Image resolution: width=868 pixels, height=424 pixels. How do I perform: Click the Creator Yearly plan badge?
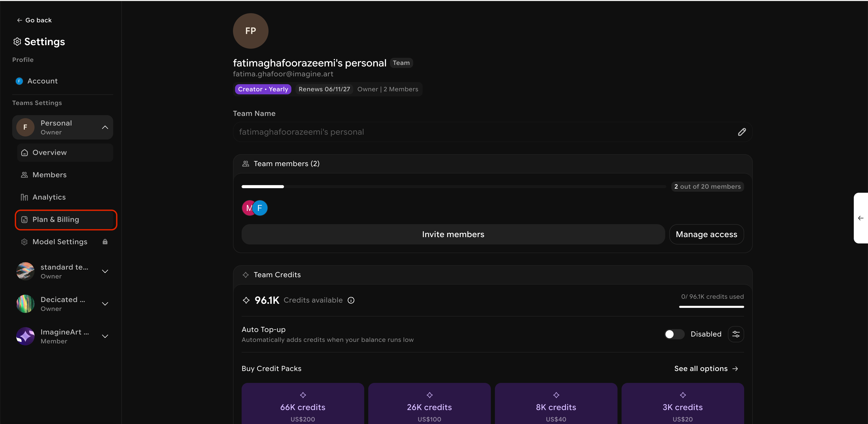point(263,89)
